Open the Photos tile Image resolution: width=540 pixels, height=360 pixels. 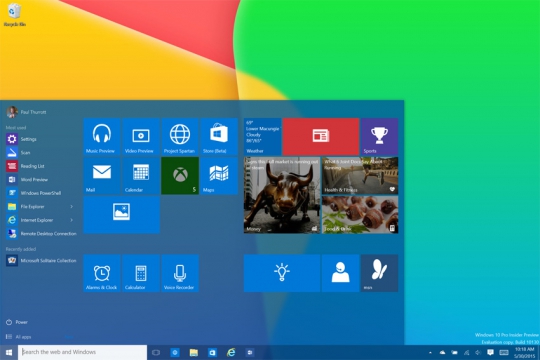click(122, 215)
